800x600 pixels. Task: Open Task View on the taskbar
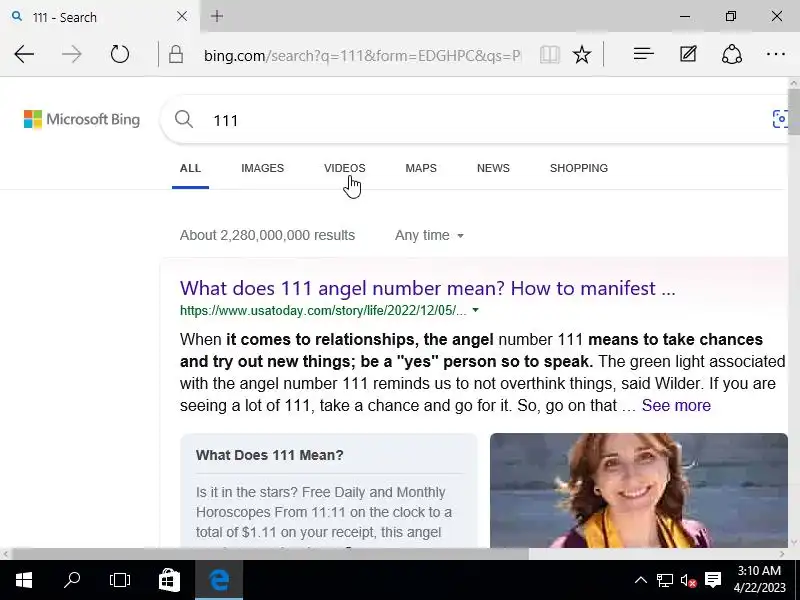pyautogui.click(x=120, y=580)
